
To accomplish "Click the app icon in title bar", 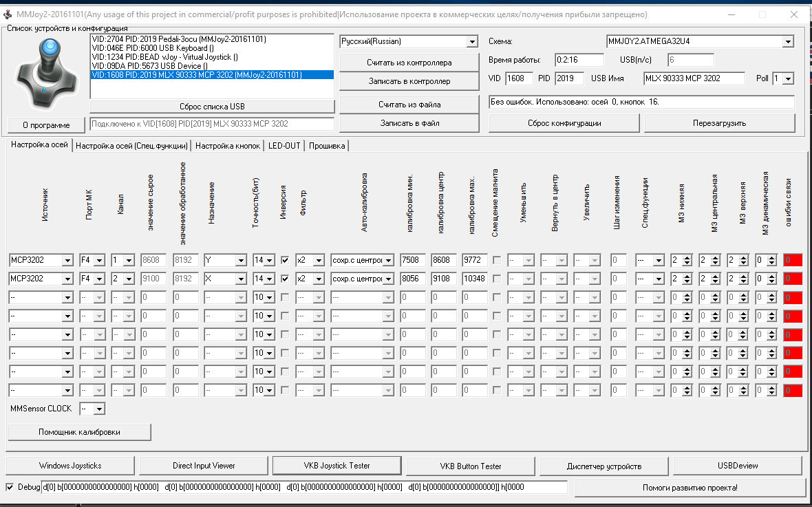I will (8, 14).
